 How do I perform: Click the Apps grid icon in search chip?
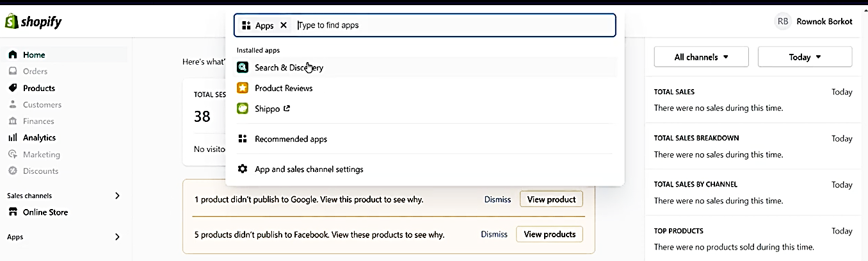246,26
